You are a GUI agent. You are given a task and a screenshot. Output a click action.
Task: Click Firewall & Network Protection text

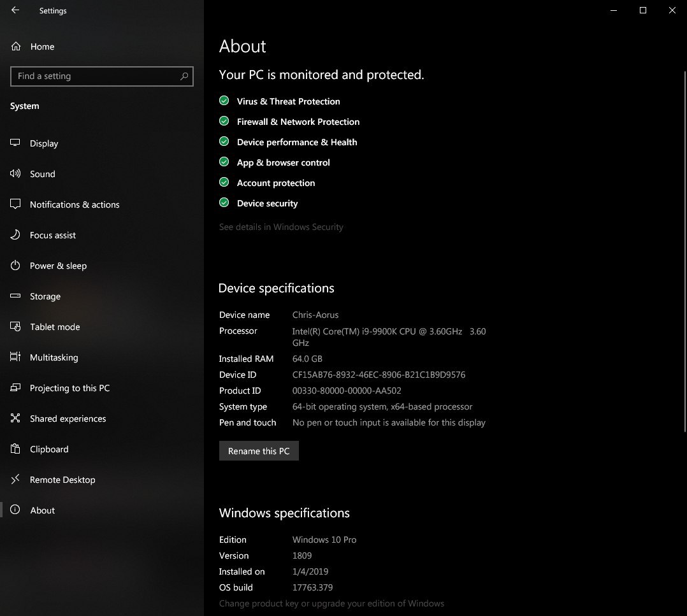(298, 122)
